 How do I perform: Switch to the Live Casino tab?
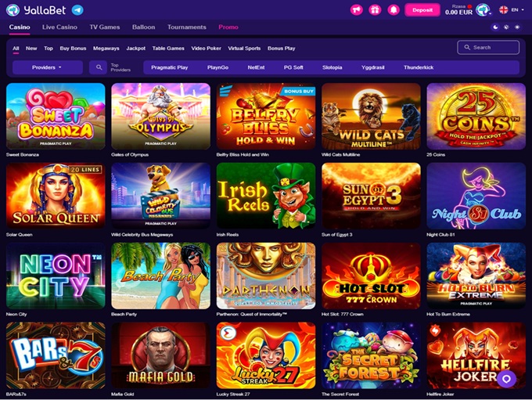pyautogui.click(x=59, y=27)
